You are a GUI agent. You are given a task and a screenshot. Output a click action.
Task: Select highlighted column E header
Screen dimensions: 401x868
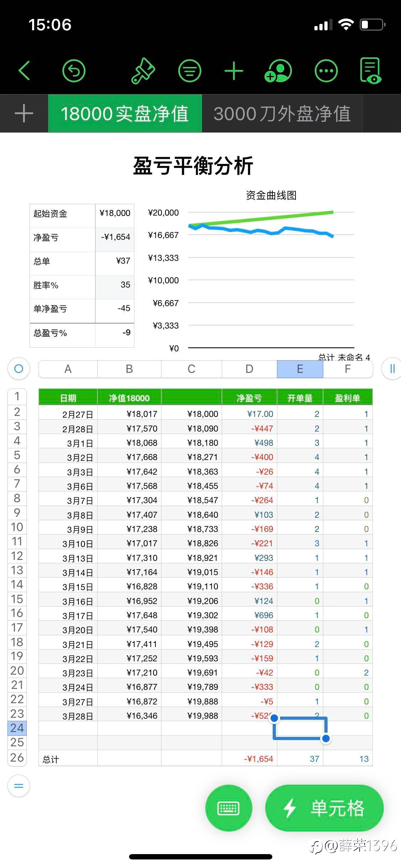pyautogui.click(x=300, y=369)
